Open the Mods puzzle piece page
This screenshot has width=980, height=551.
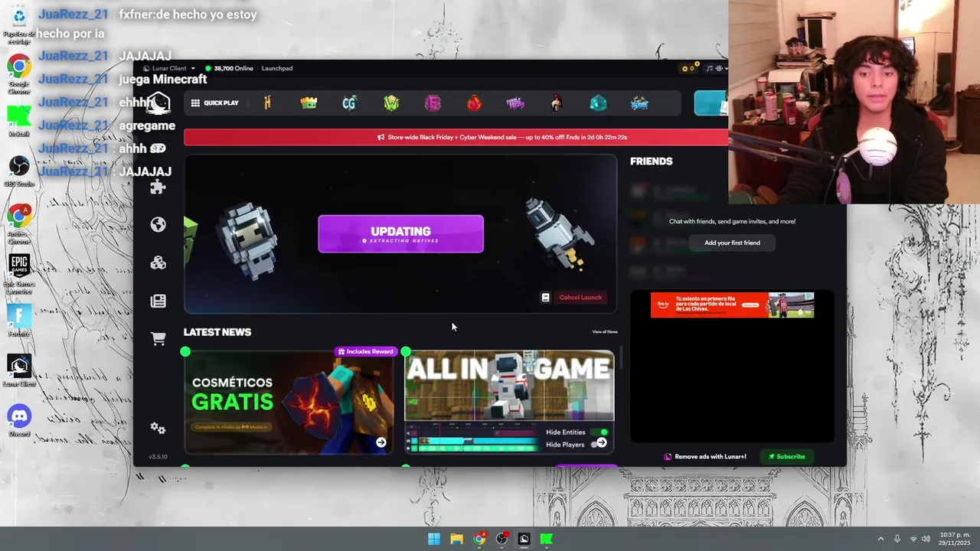pos(158,187)
